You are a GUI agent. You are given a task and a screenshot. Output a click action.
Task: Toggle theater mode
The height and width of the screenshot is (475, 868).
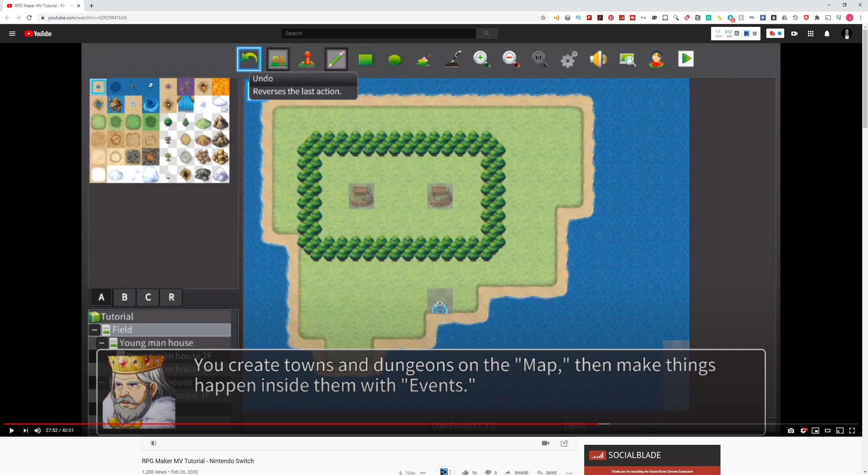coord(828,431)
